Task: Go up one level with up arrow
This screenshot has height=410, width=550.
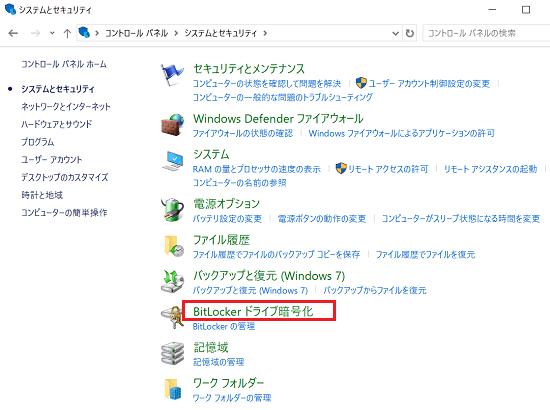Action: pos(67,33)
